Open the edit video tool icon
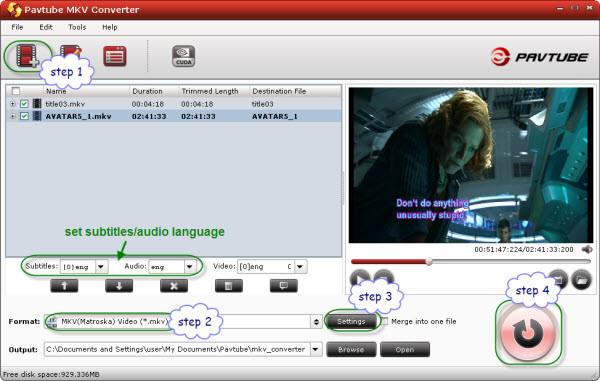 (70, 52)
